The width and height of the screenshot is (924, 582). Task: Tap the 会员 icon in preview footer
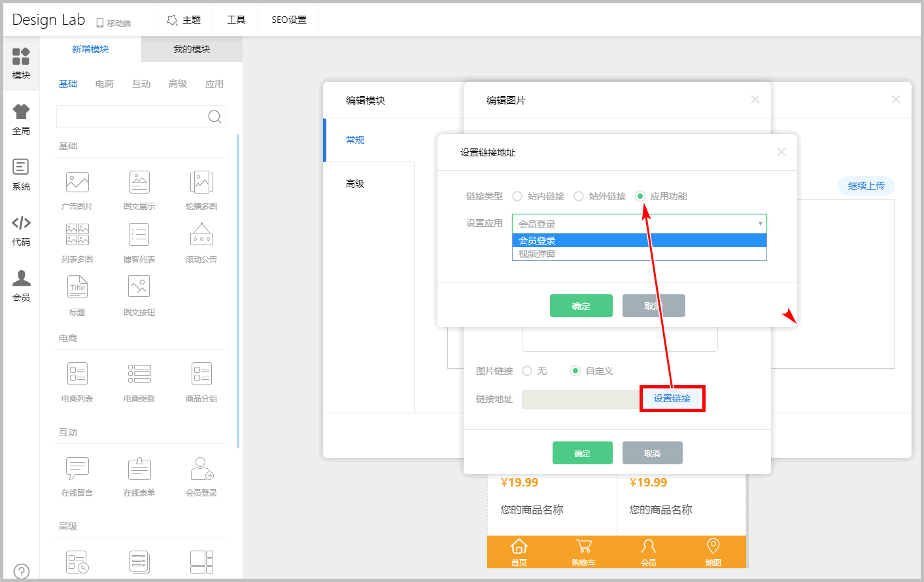click(x=649, y=552)
